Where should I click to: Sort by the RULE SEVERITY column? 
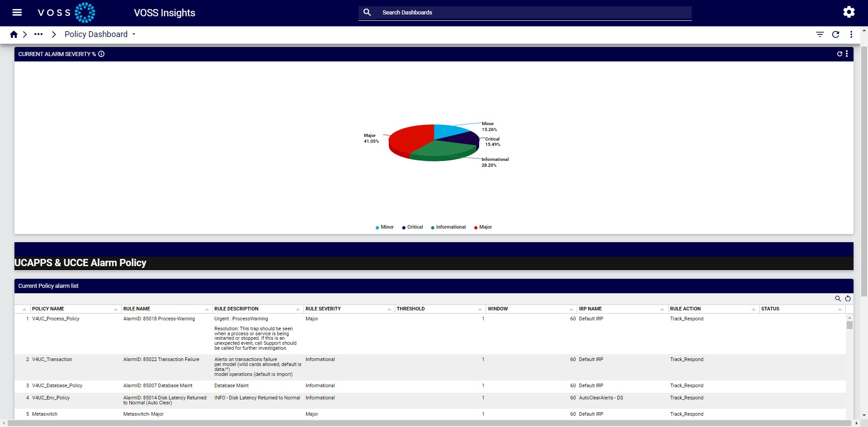click(348, 309)
